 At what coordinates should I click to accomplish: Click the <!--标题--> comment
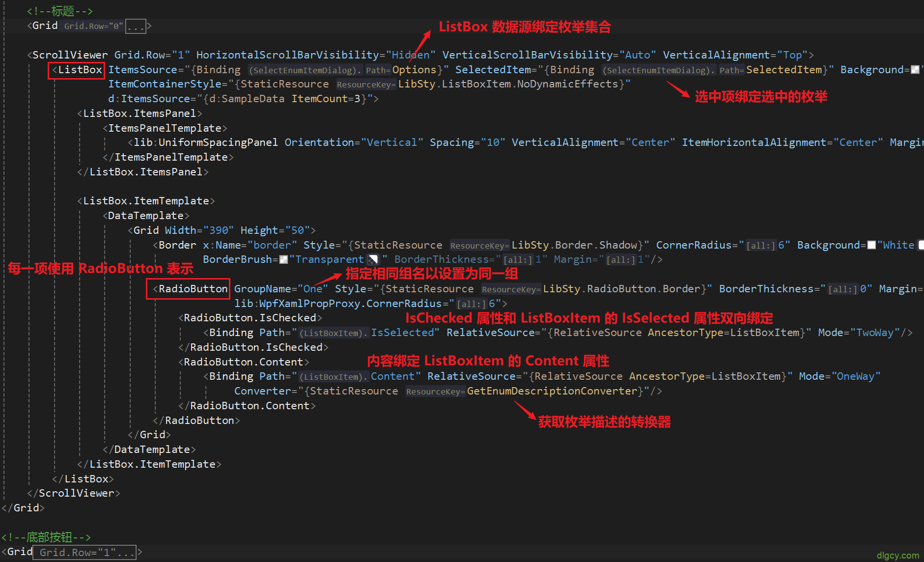tap(60, 11)
